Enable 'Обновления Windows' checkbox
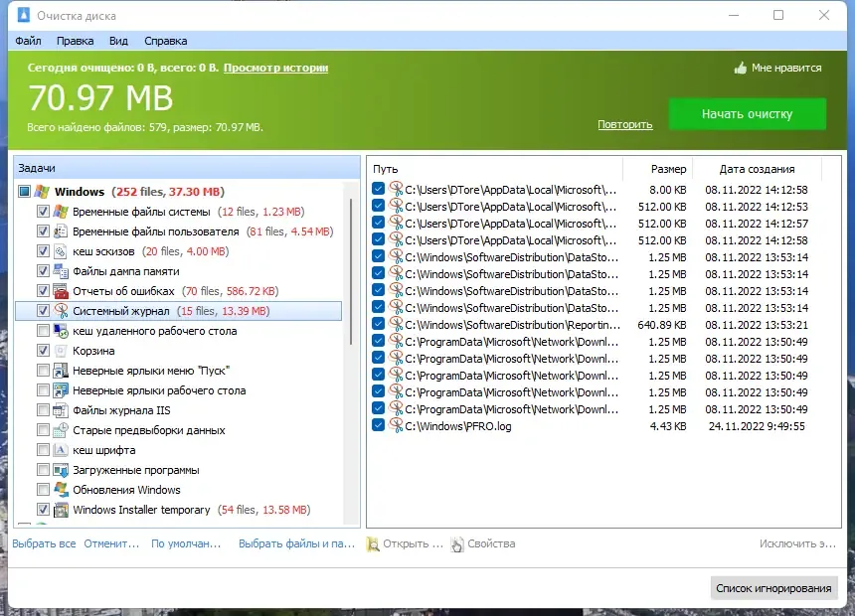Viewport: 855px width, 616px height. 43,490
